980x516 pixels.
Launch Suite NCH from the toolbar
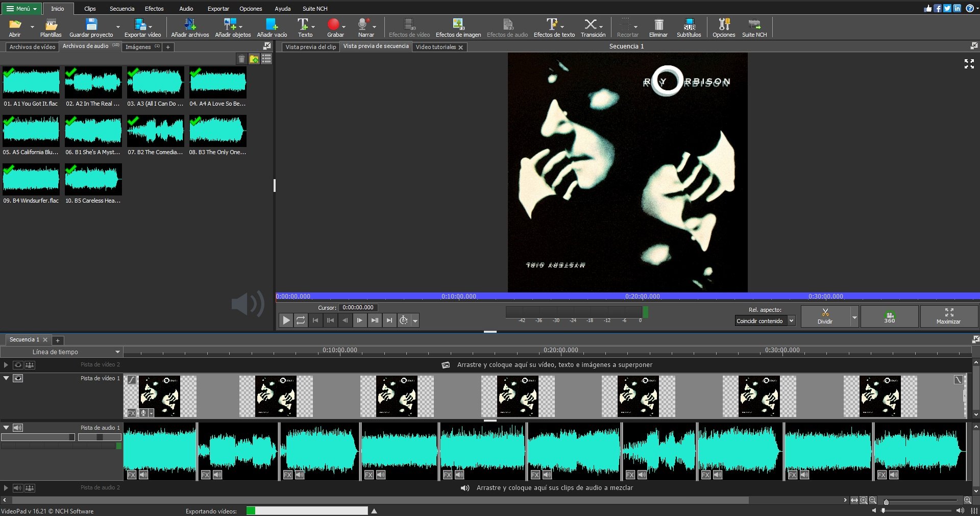pos(754,28)
